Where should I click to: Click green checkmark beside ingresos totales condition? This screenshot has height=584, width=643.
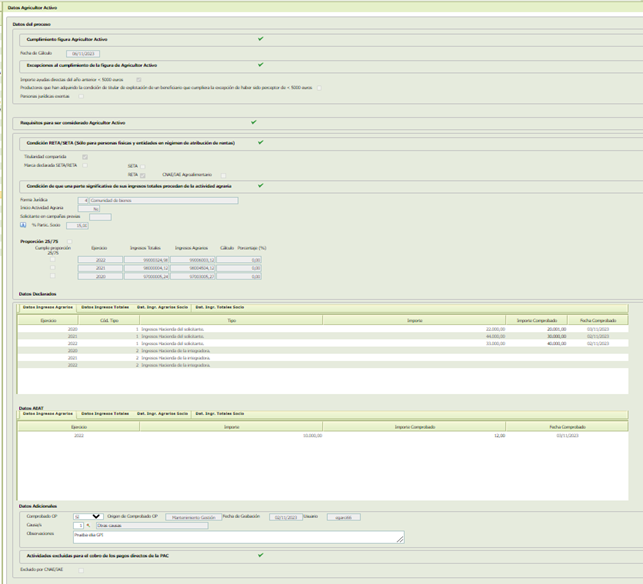(260, 185)
